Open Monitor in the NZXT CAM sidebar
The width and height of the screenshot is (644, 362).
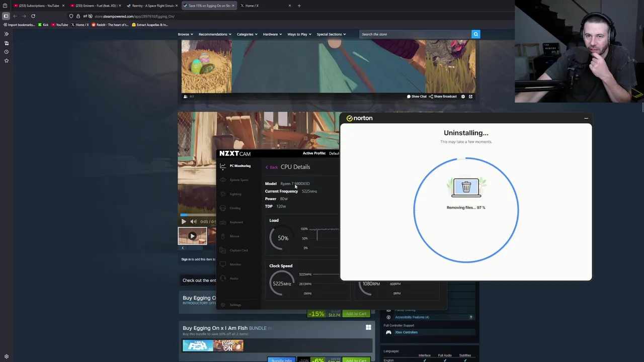click(231, 264)
